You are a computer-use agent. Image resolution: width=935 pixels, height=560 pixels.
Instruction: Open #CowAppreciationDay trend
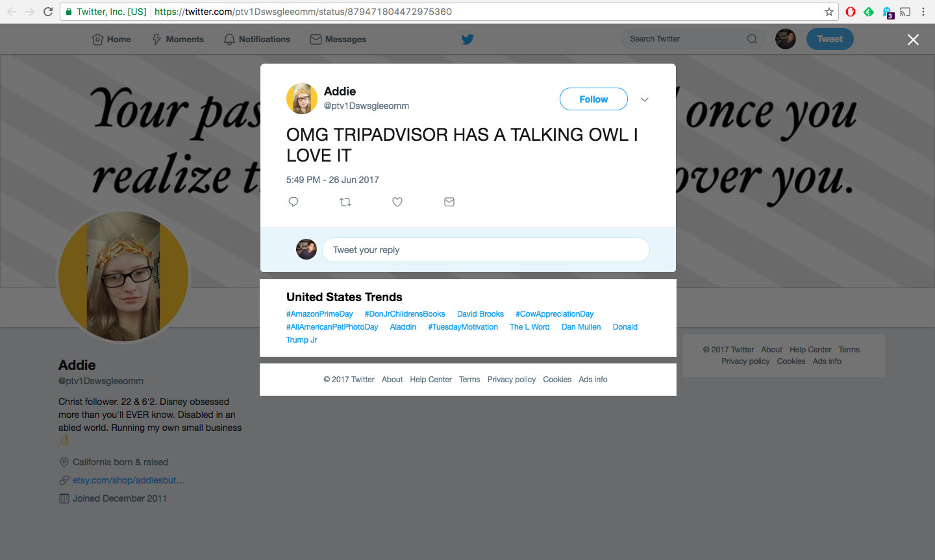click(555, 314)
